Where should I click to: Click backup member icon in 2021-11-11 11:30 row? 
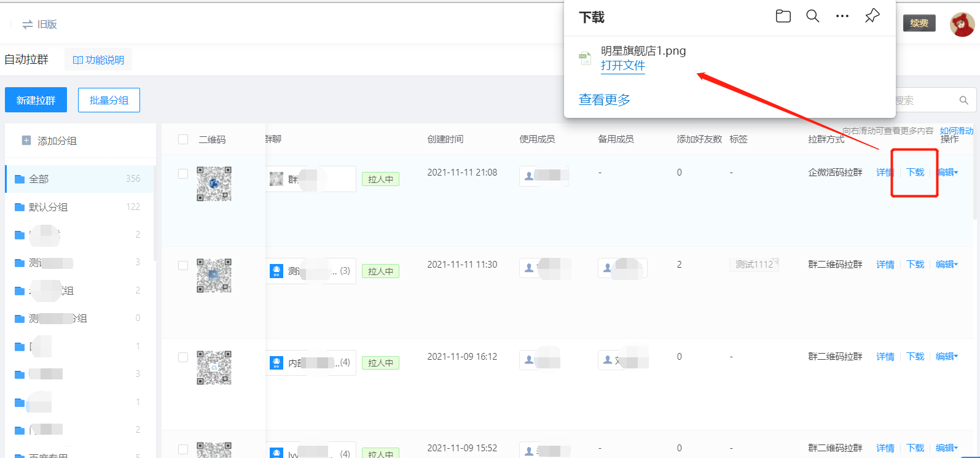608,268
